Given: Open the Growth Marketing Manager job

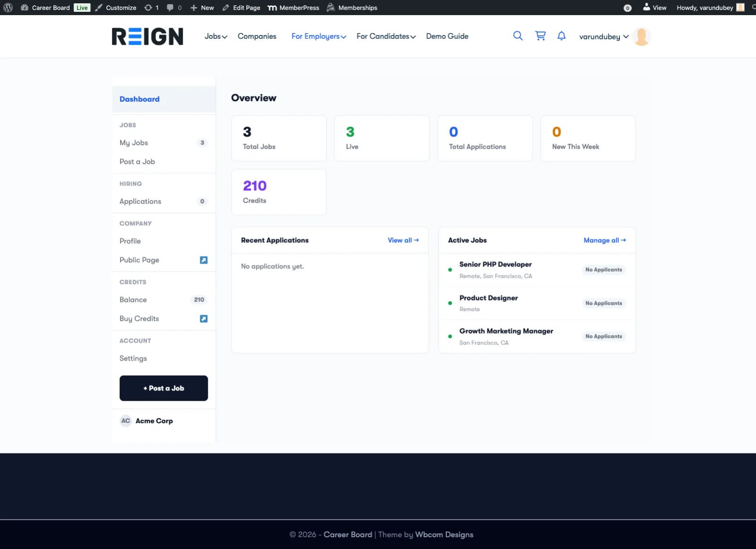Looking at the screenshot, I should click(506, 331).
